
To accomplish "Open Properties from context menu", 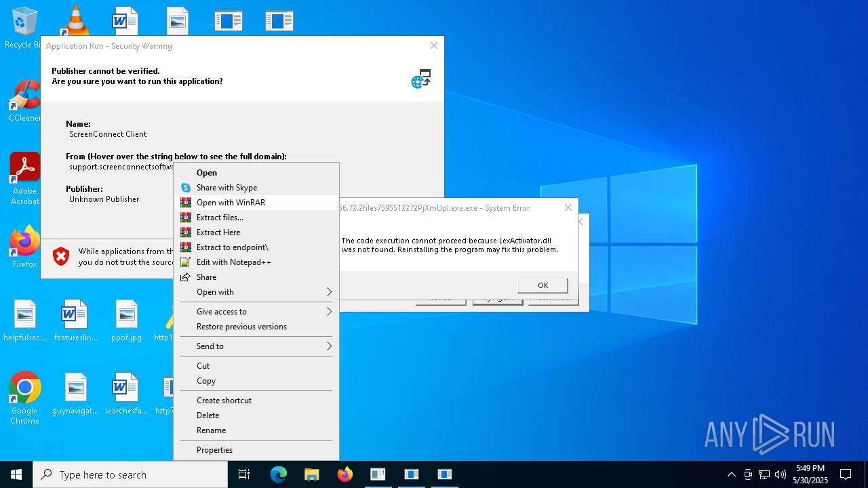I will click(x=256, y=450).
